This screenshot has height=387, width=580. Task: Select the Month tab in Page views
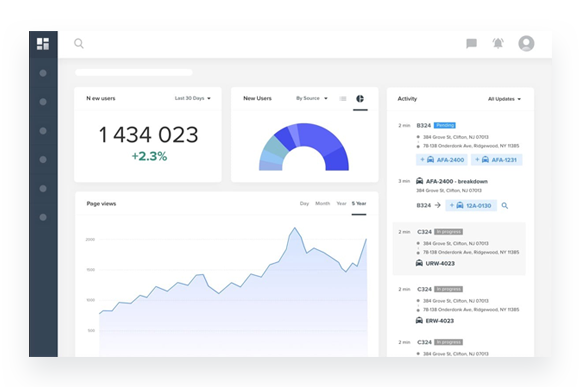(323, 203)
